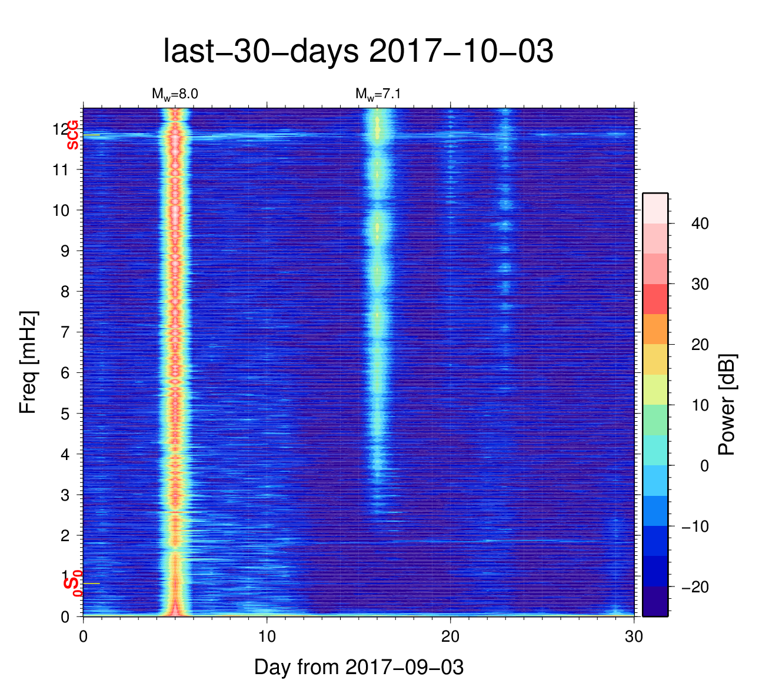The height and width of the screenshot is (700, 759).
Task: Click the 12 mHz frequency tick label
Action: click(60, 129)
